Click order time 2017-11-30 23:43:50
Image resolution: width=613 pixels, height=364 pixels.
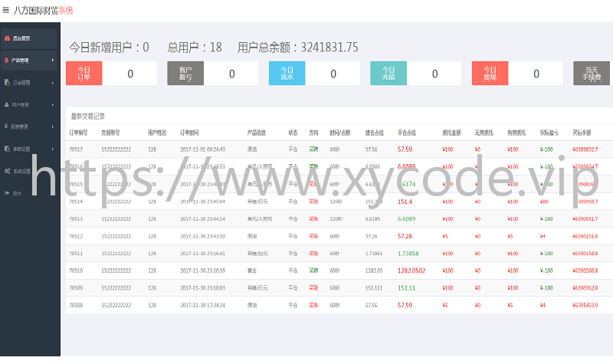point(202,236)
